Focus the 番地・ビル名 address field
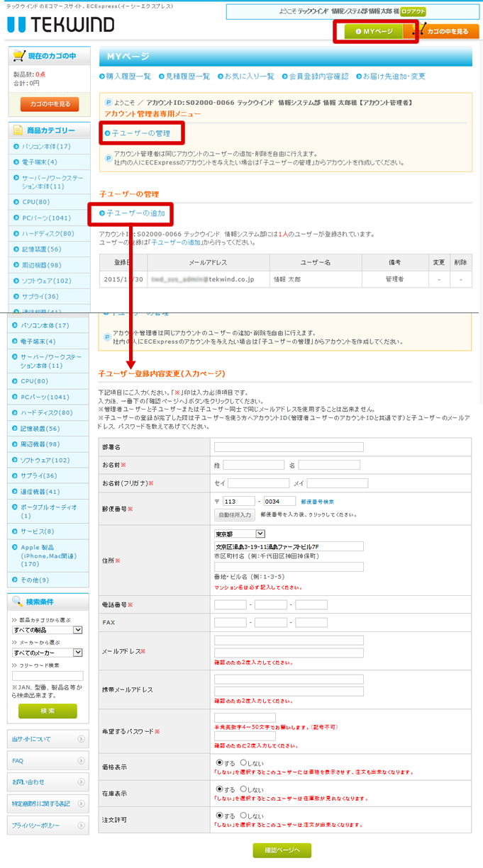The image size is (483, 868). (x=289, y=567)
